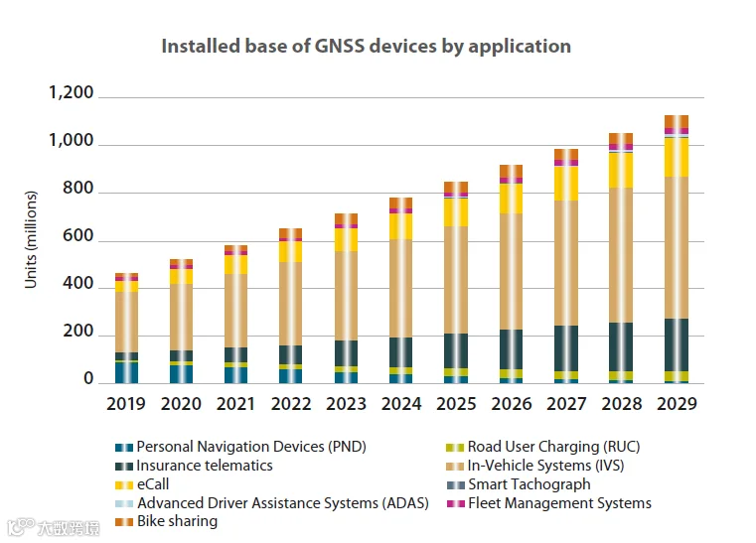Screen dimensions: 756x543
Task: Select 'Road User Charging (RUC)' legend text
Action: (553, 447)
